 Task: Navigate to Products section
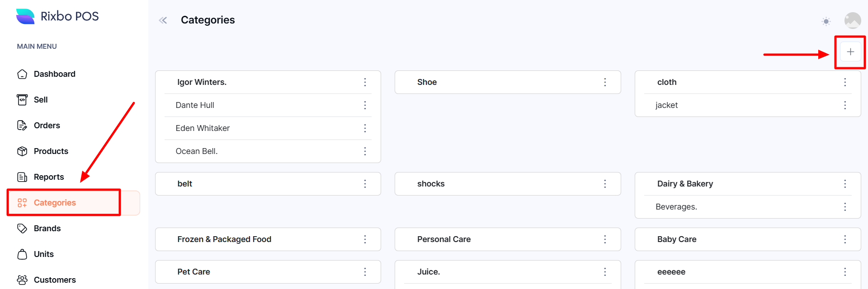[51, 151]
